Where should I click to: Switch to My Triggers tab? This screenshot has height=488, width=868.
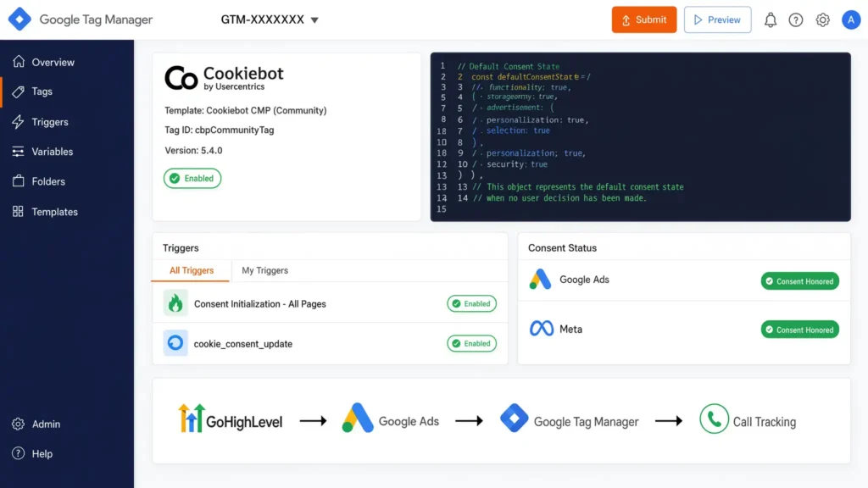(264, 270)
